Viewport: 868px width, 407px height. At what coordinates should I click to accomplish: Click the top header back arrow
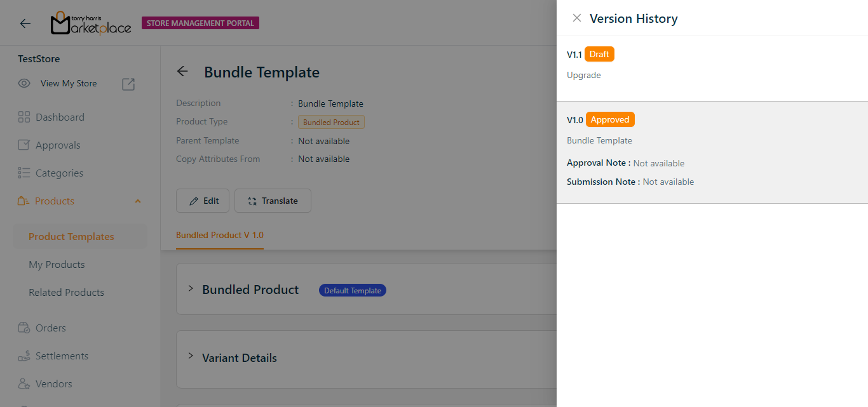[x=25, y=23]
